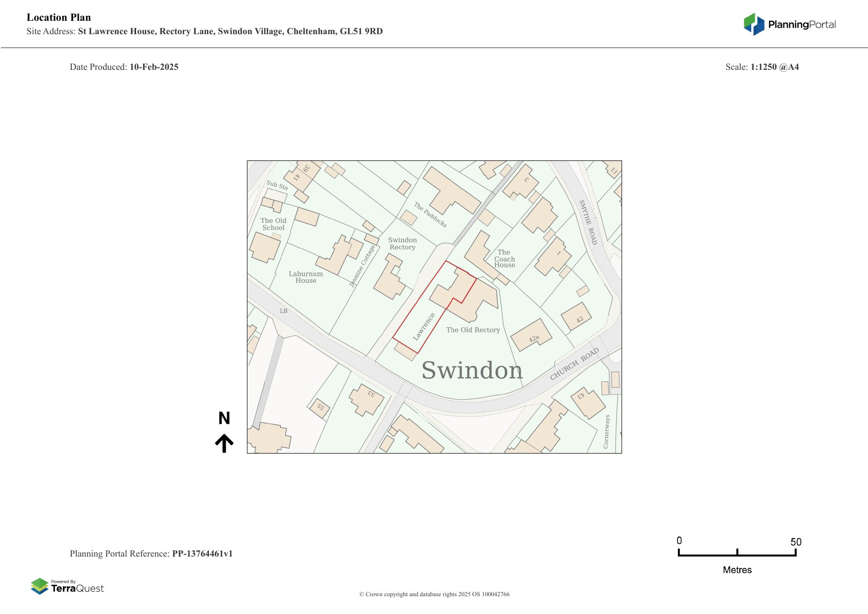This screenshot has height=614, width=868.
Task: Click the Swindon Rectory label
Action: pyautogui.click(x=402, y=244)
